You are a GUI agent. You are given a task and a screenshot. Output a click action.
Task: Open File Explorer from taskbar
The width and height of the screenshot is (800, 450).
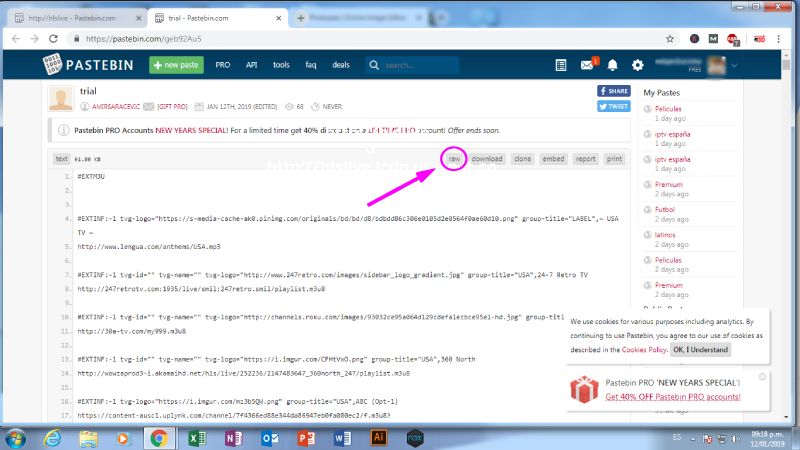(88, 438)
